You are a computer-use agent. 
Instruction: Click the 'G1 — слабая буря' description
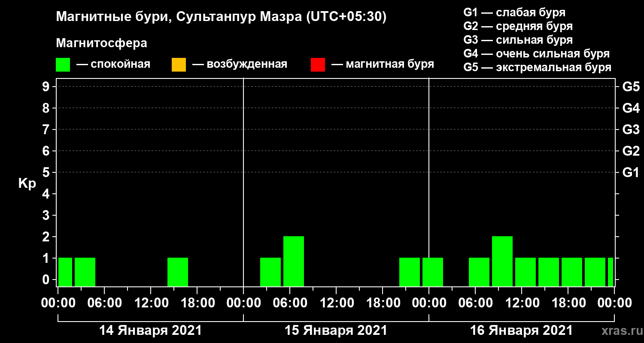pyautogui.click(x=514, y=12)
